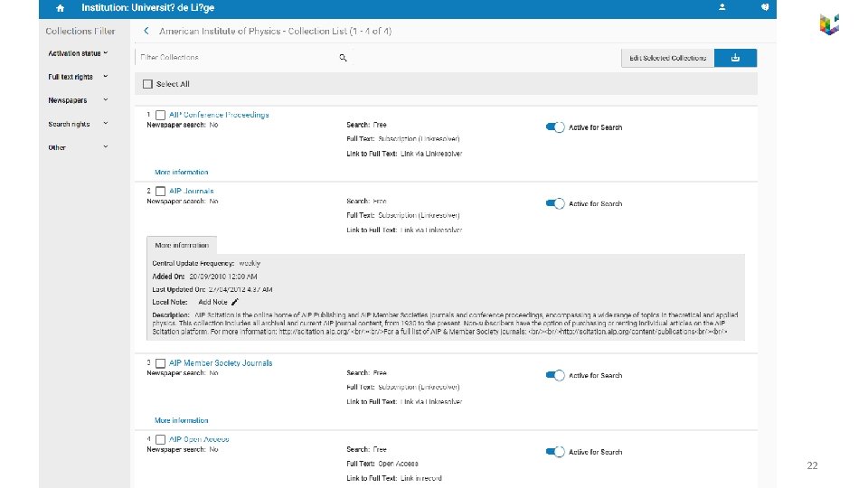Click the home icon in header
The image size is (868, 488).
pyautogui.click(x=59, y=7)
